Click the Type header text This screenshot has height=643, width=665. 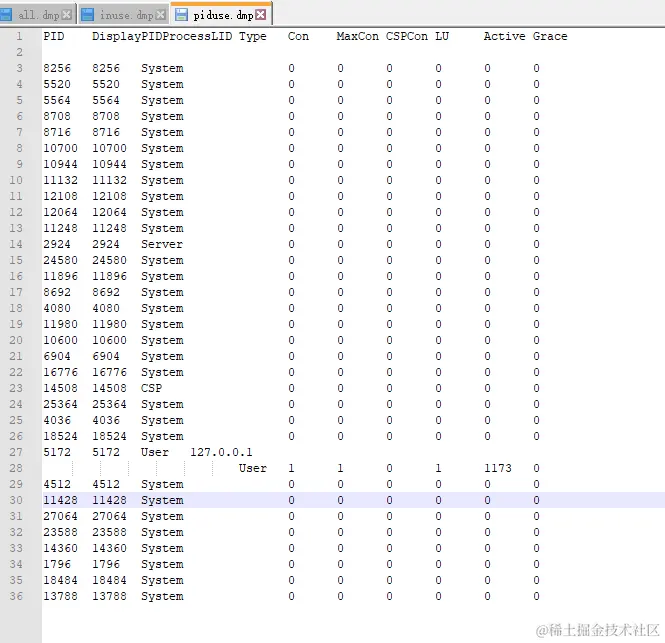(253, 37)
